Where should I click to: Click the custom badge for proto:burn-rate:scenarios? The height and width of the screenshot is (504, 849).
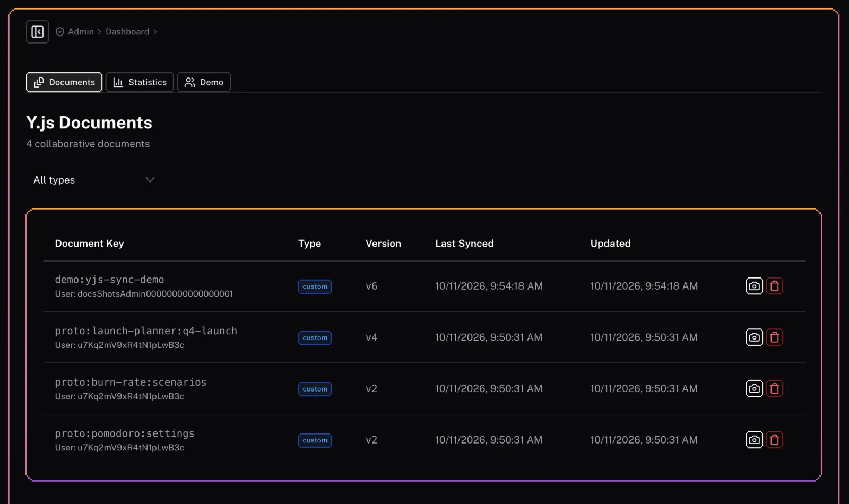315,389
